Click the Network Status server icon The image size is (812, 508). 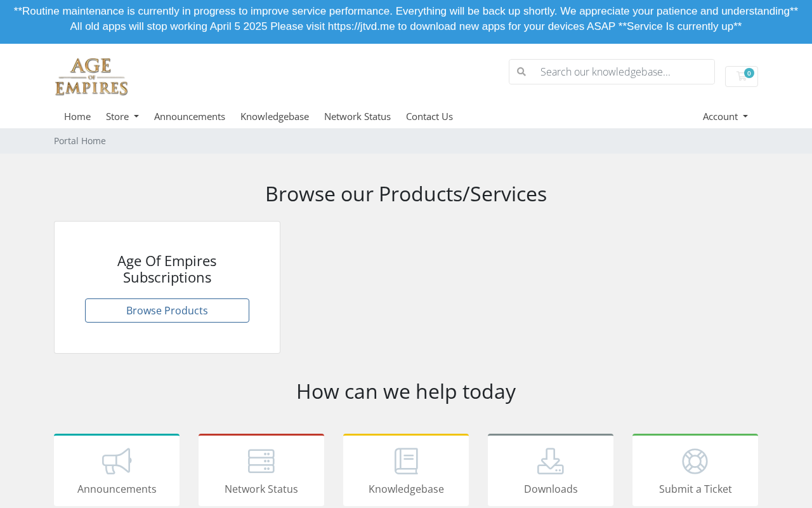261,461
